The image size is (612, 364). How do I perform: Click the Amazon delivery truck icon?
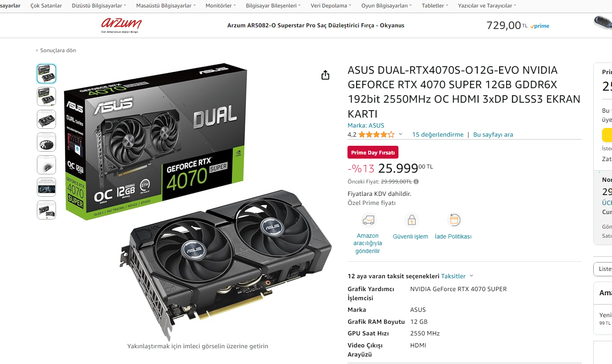[x=368, y=220]
